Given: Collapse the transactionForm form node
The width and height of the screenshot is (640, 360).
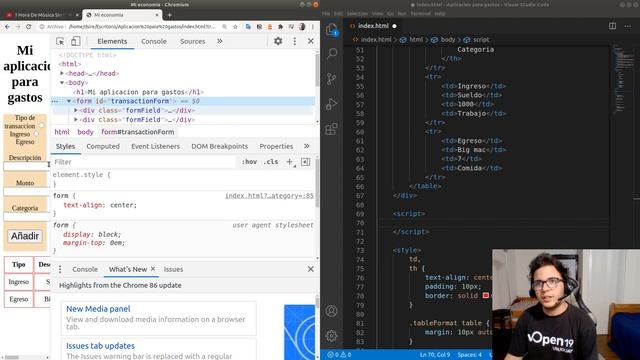Looking at the screenshot, I should (x=69, y=101).
